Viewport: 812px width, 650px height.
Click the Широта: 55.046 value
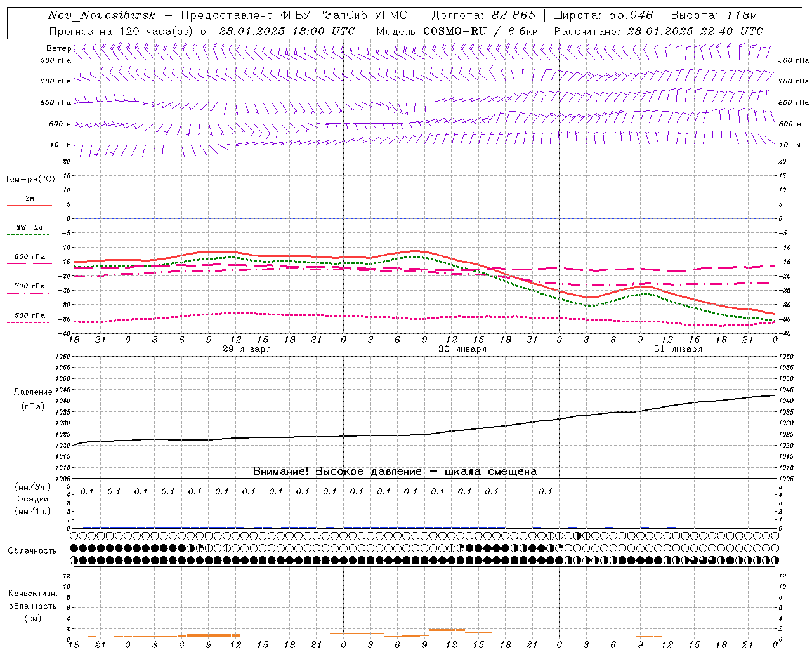(x=603, y=15)
